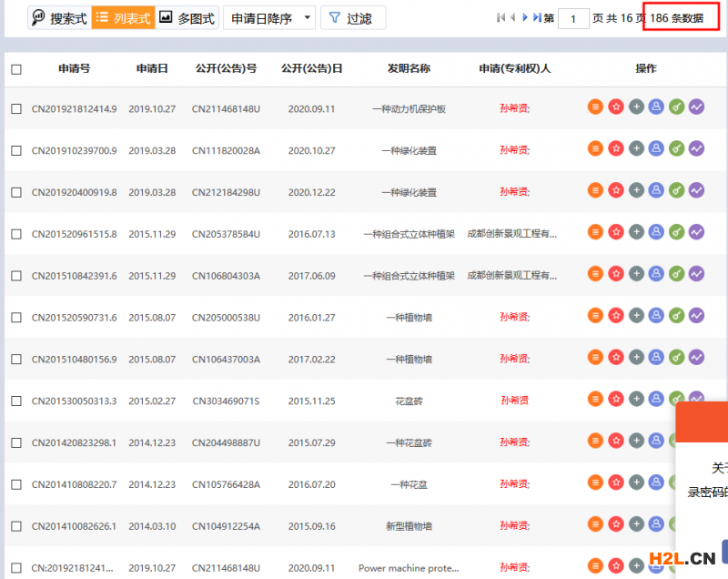Click the red star icon for CN201910239700.9
This screenshot has width=728, height=579.
[x=616, y=149]
